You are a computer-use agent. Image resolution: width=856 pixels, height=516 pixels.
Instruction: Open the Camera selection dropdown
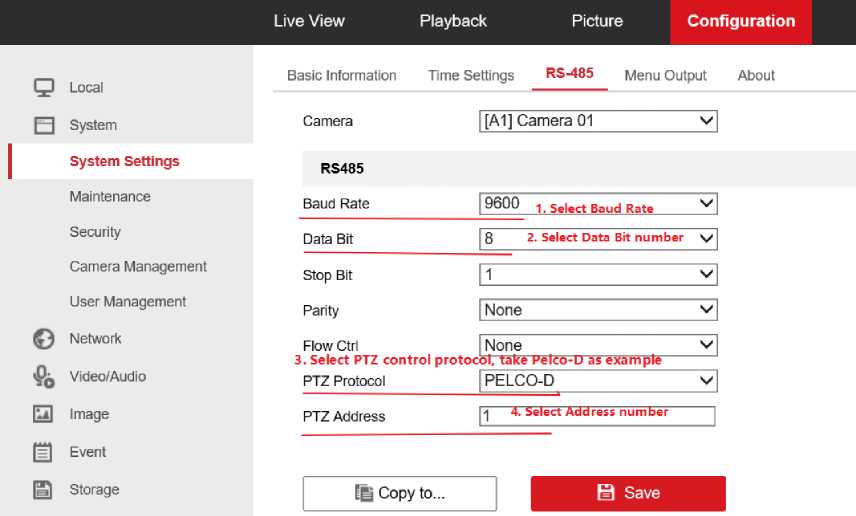tap(598, 121)
